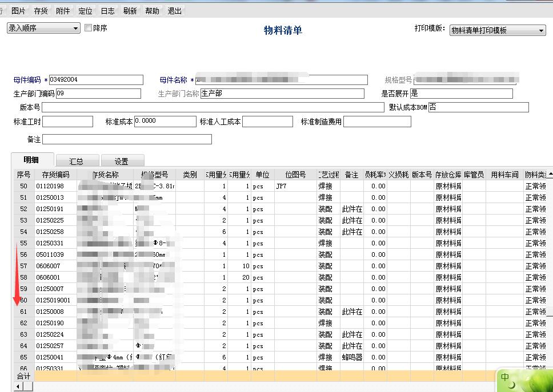Click the 存货 toolbar item
This screenshot has width=553, height=392.
(x=41, y=11)
